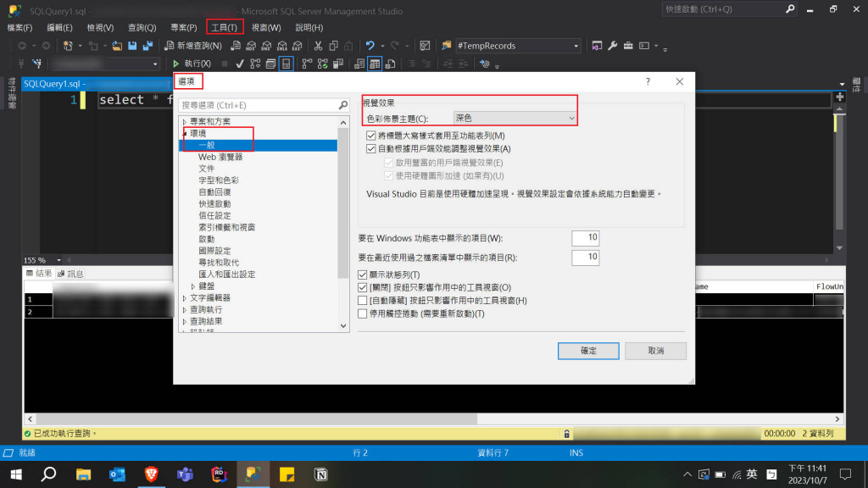
Task: Click the Include Actual Execution Plan icon
Action: pyautogui.click(x=307, y=64)
